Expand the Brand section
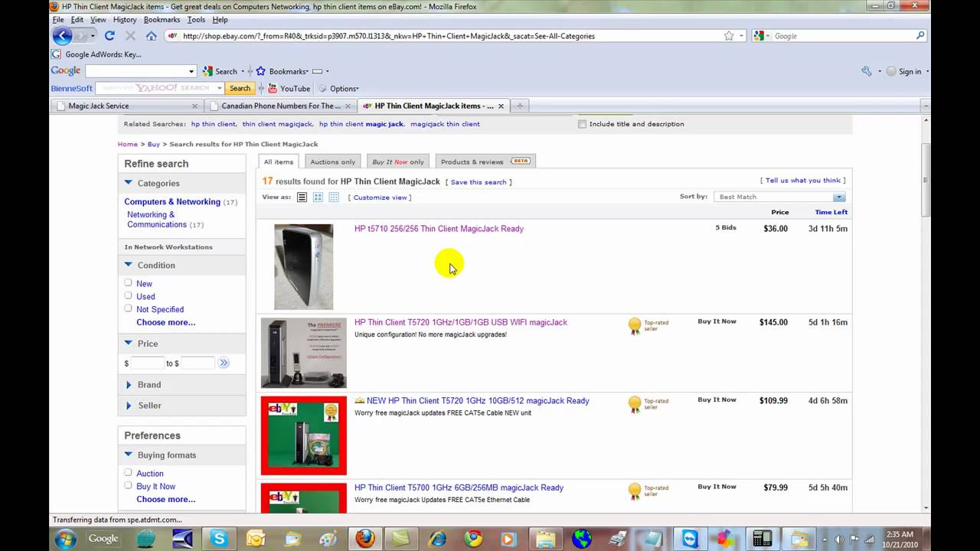Screen dimensions: 980x551 tap(129, 385)
